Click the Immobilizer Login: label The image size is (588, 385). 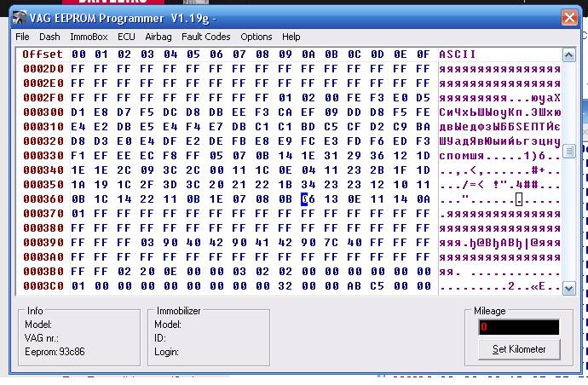(x=166, y=352)
